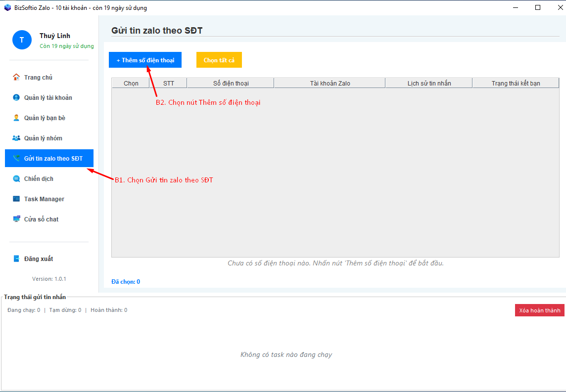Image resolution: width=566 pixels, height=392 pixels.
Task: Click the Task Manager icon
Action: 16,199
